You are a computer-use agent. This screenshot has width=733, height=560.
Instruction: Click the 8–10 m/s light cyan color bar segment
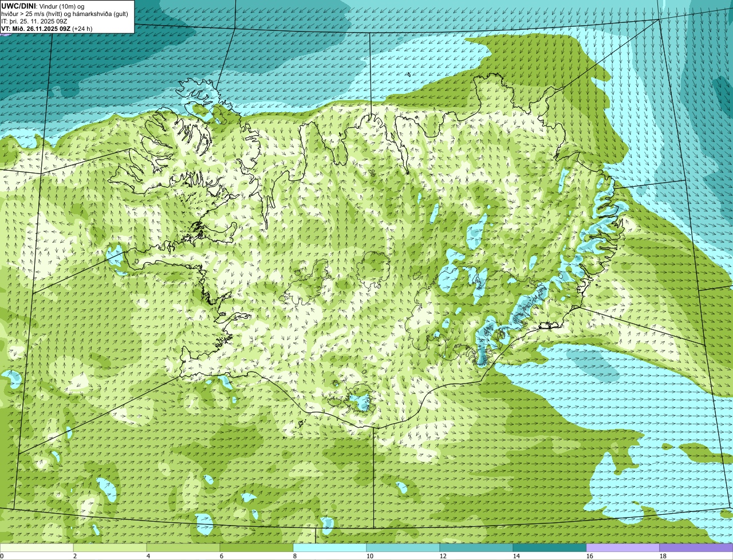click(330, 547)
